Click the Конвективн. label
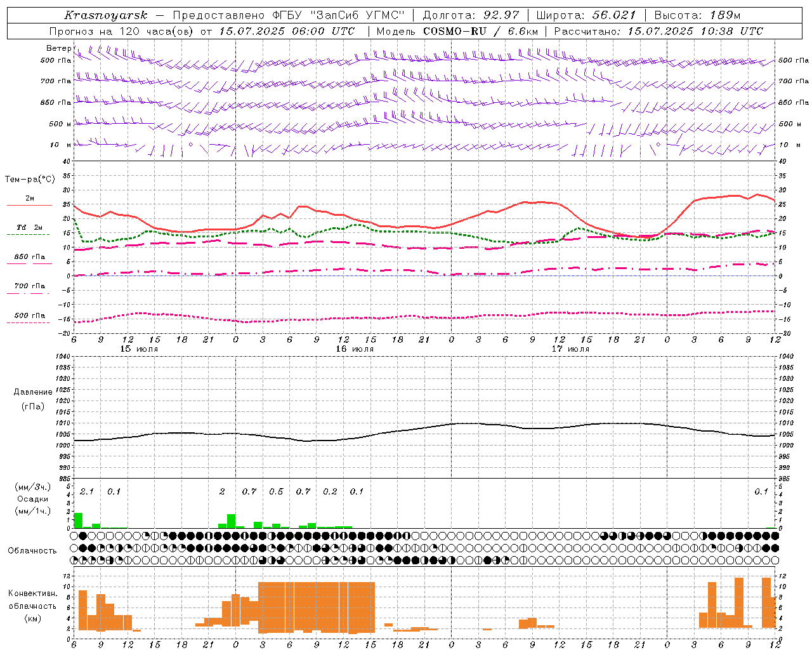Image resolution: width=812 pixels, height=650 pixels. (33, 594)
